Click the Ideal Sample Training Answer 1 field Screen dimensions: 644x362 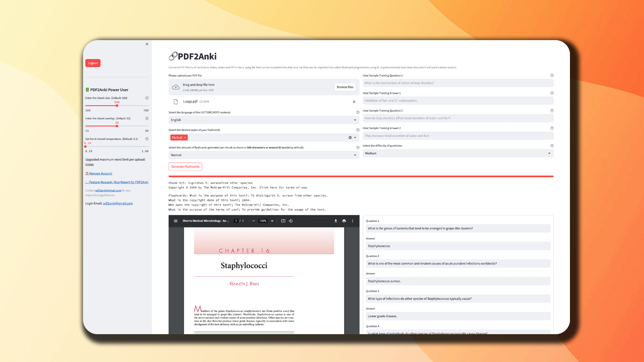[458, 100]
